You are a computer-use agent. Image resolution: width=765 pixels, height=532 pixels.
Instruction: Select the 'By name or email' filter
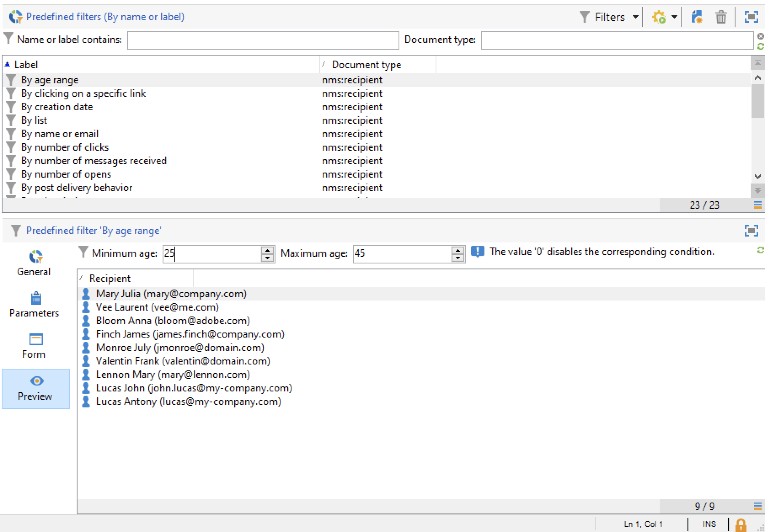[x=377, y=134]
